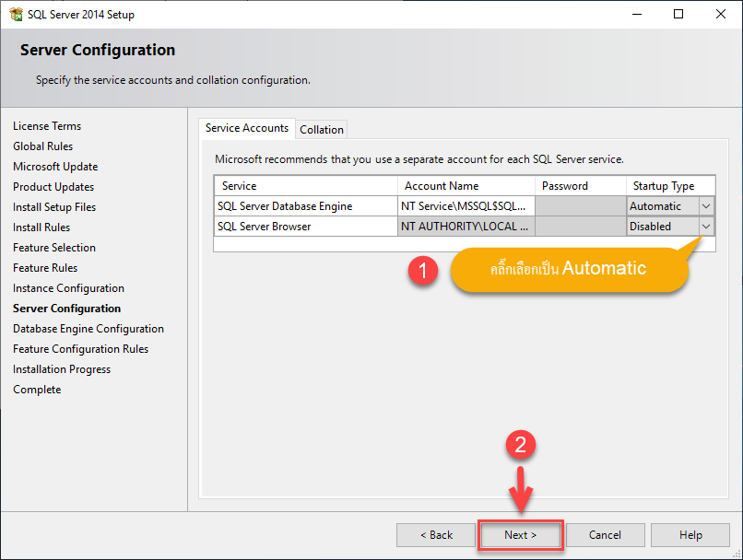Select Database Engine Configuration in the step list
Image resolution: width=743 pixels, height=560 pixels.
[x=88, y=329]
